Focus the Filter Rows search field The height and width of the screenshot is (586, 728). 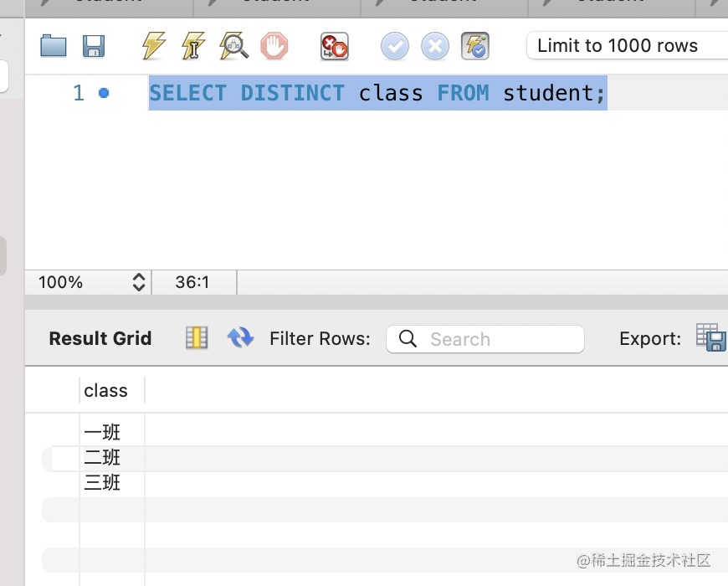click(x=485, y=339)
